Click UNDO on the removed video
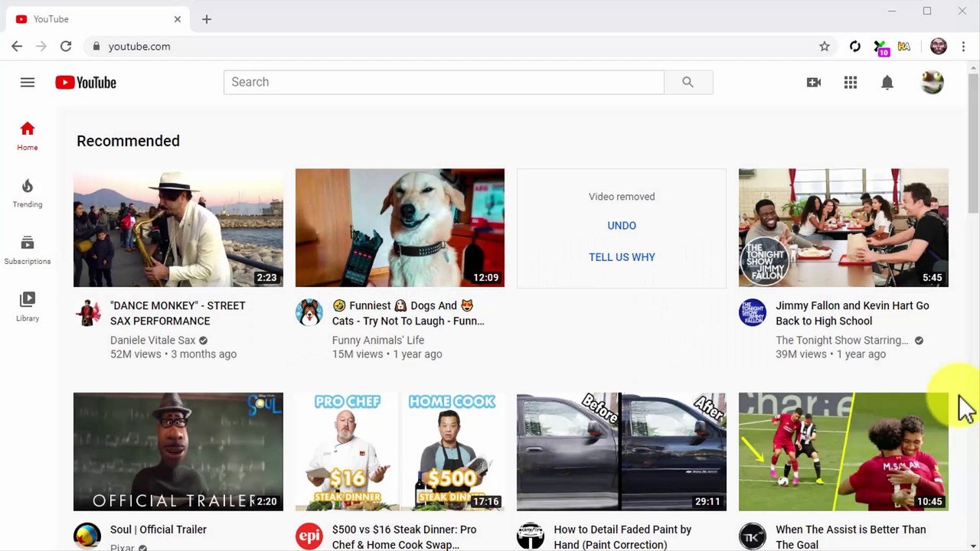 622,226
